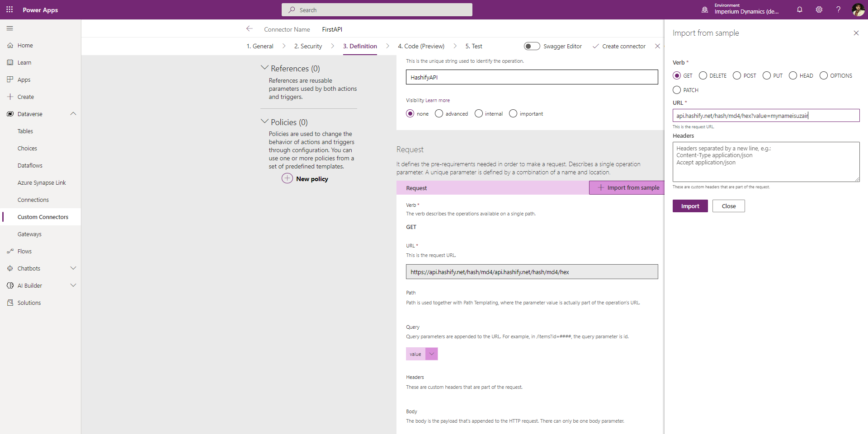Open the app launcher waffle icon

tap(9, 9)
